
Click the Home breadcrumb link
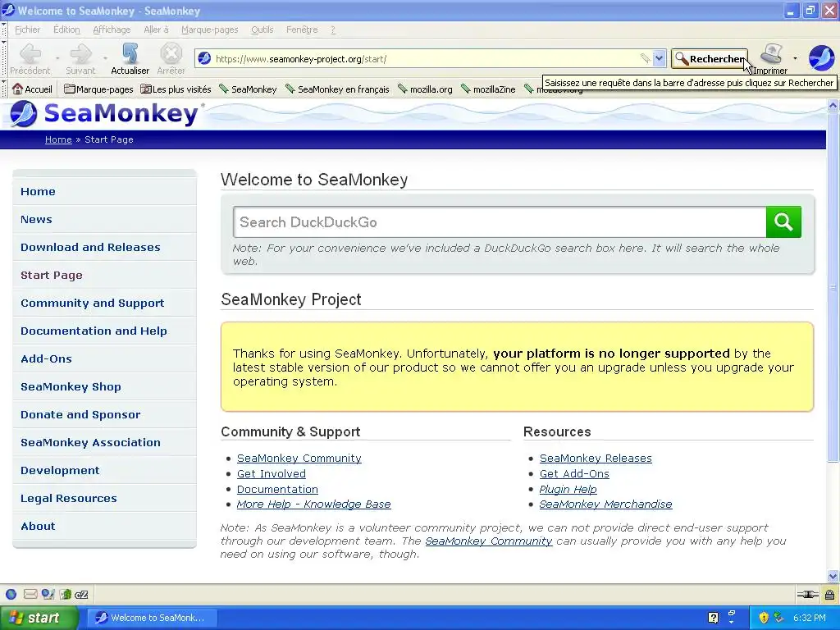[x=58, y=139]
